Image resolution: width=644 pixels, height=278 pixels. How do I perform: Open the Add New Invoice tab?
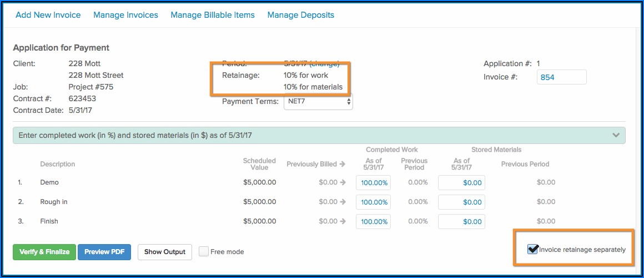(48, 15)
